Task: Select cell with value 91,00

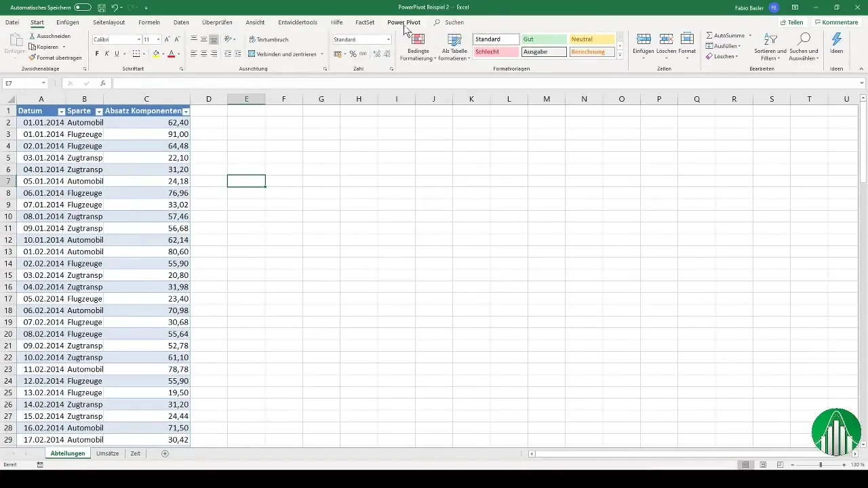Action: click(146, 134)
